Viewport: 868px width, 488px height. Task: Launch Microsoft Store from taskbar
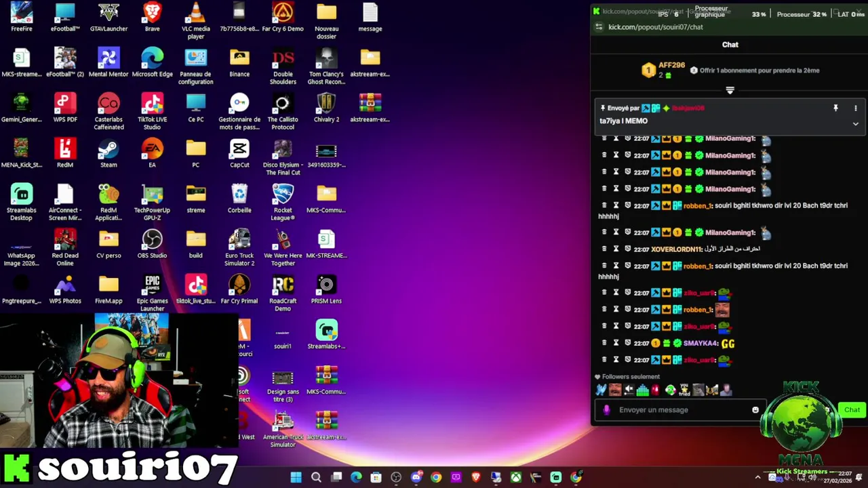(376, 477)
